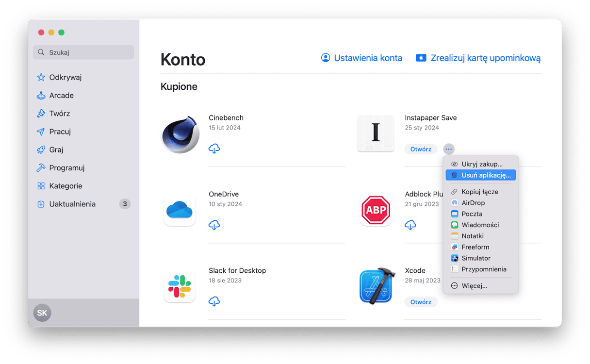Image resolution: width=590 pixels, height=364 pixels.
Task: Share to Notatki menu item
Action: coord(481,236)
